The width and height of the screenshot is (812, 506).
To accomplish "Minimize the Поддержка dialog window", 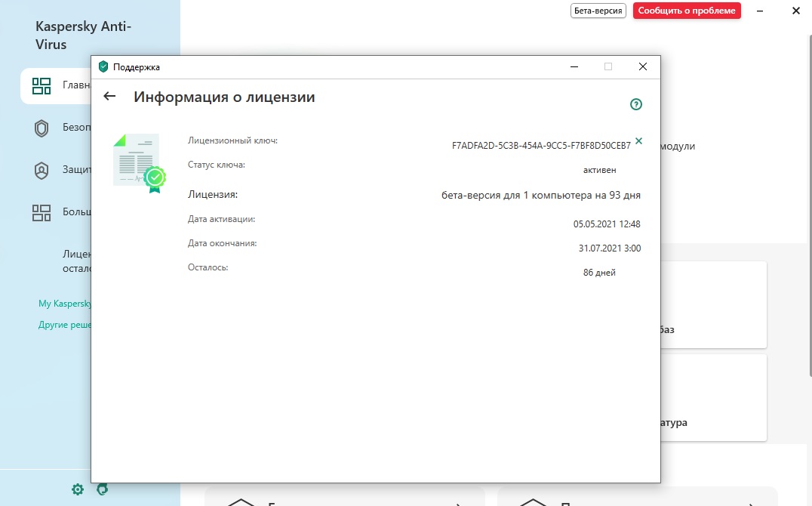I will (574, 66).
